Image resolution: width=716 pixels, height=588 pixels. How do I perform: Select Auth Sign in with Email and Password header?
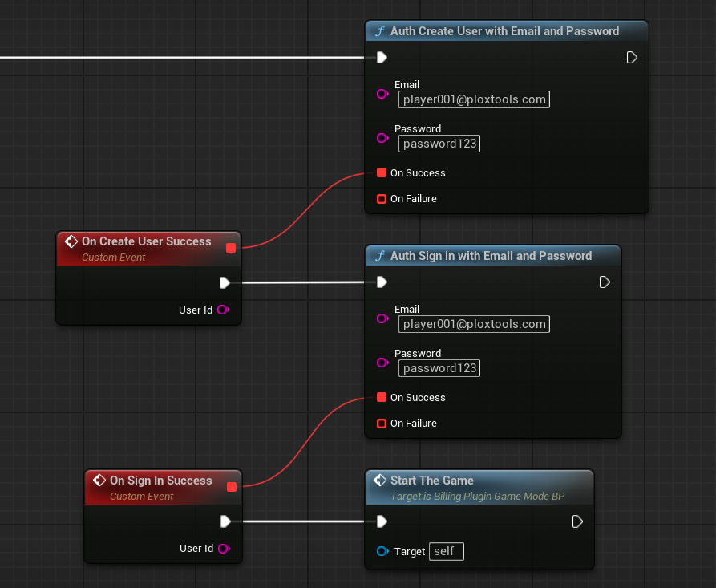[491, 256]
